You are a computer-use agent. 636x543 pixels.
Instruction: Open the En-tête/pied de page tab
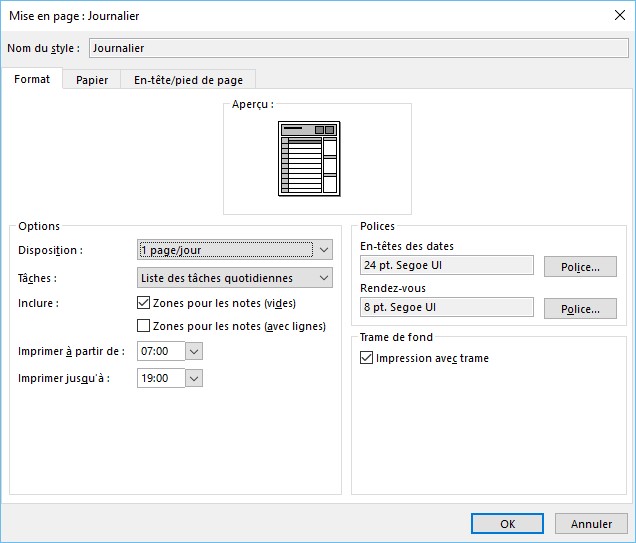point(188,80)
